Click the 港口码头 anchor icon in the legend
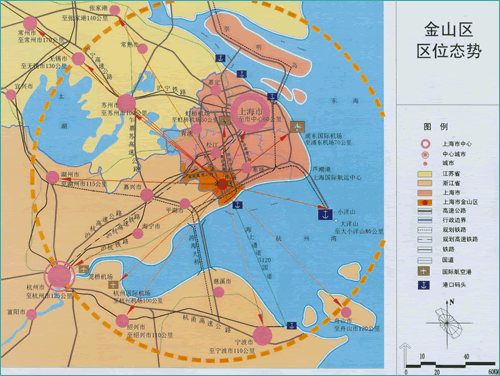The height and width of the screenshot is (376, 500). 424,285
